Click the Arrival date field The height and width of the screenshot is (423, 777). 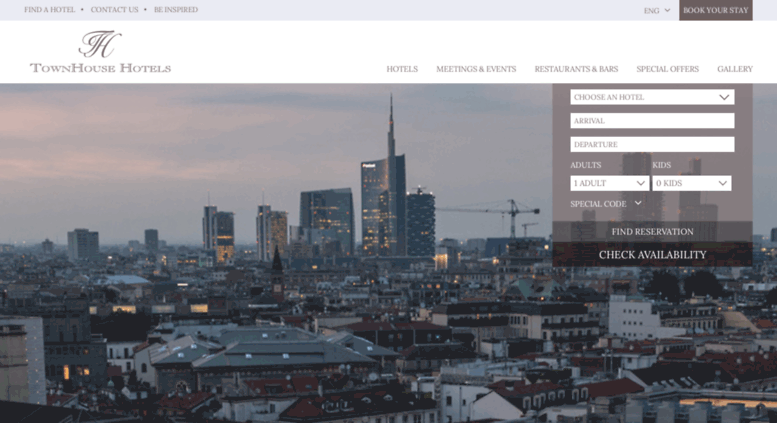pos(652,121)
